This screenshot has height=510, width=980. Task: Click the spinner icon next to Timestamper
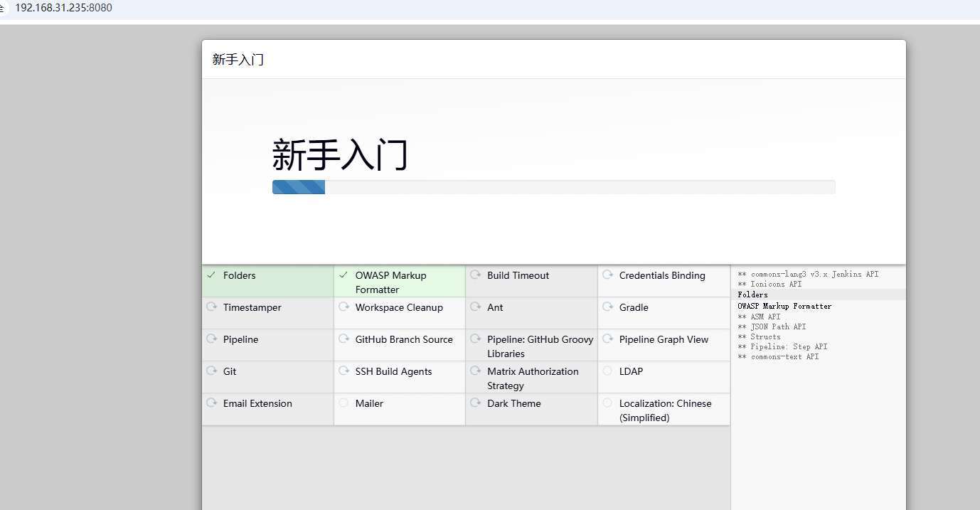(x=211, y=307)
